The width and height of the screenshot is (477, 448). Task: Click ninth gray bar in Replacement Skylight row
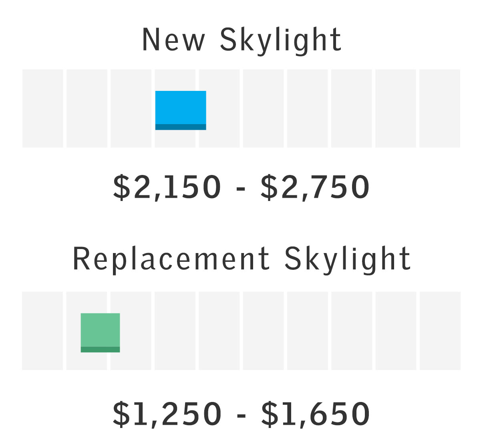click(x=396, y=331)
